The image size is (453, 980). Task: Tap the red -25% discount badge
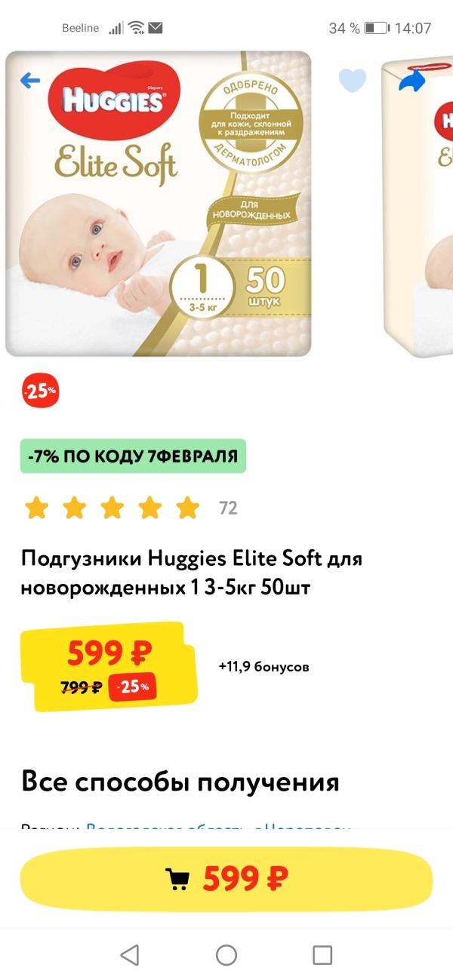[39, 392]
